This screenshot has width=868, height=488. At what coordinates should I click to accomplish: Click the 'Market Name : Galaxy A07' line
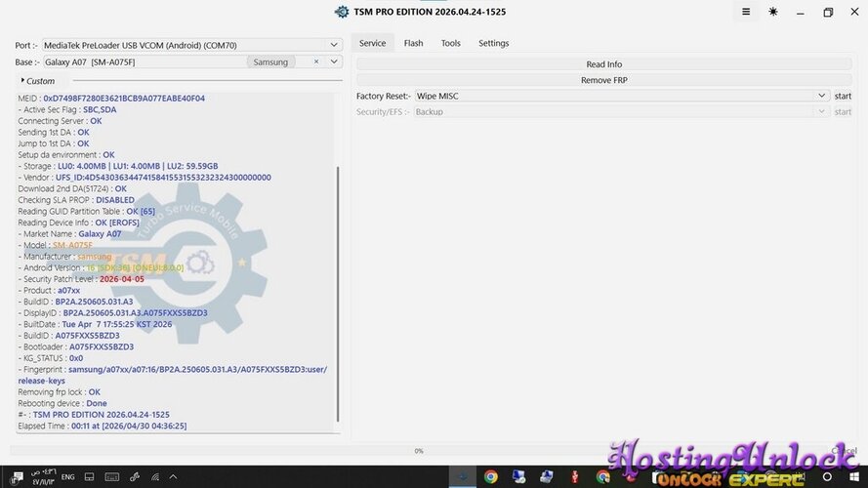pos(69,233)
